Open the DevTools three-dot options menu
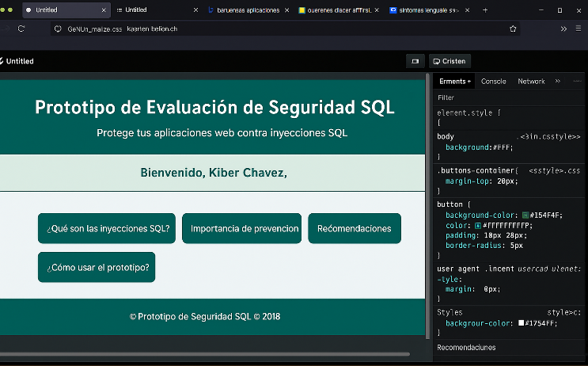This screenshot has width=588, height=366. coord(577,81)
